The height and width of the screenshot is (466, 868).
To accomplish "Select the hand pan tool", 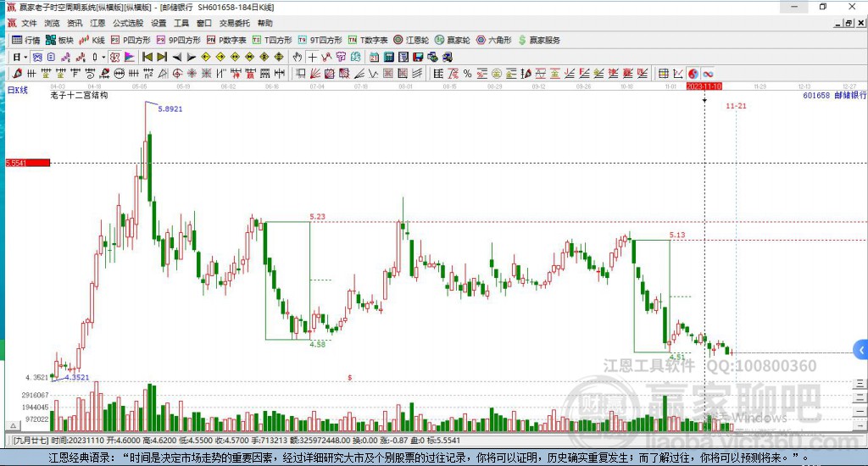I will (298, 57).
